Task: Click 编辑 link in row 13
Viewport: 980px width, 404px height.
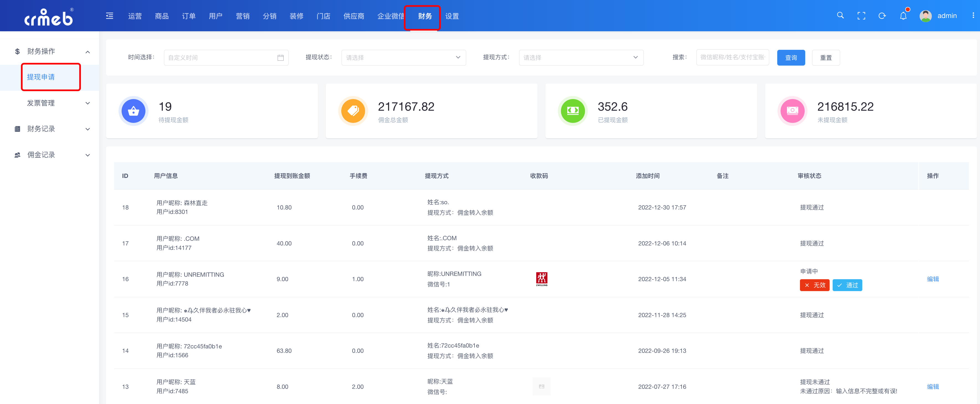Action: pyautogui.click(x=933, y=387)
